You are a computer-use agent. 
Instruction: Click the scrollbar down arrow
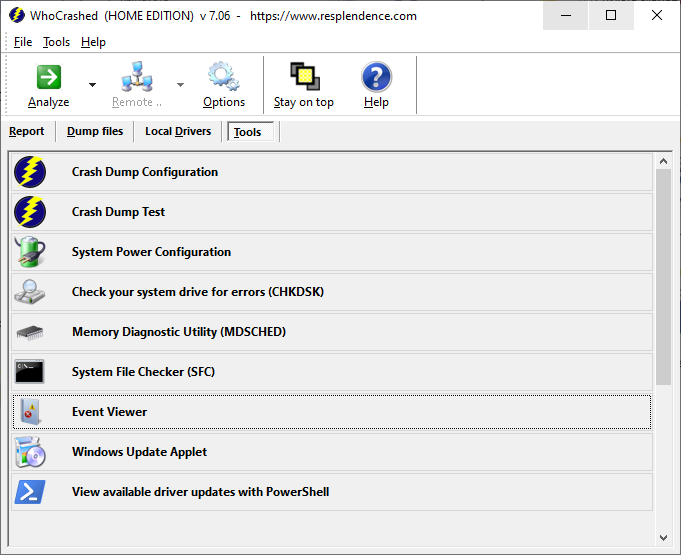point(663,538)
